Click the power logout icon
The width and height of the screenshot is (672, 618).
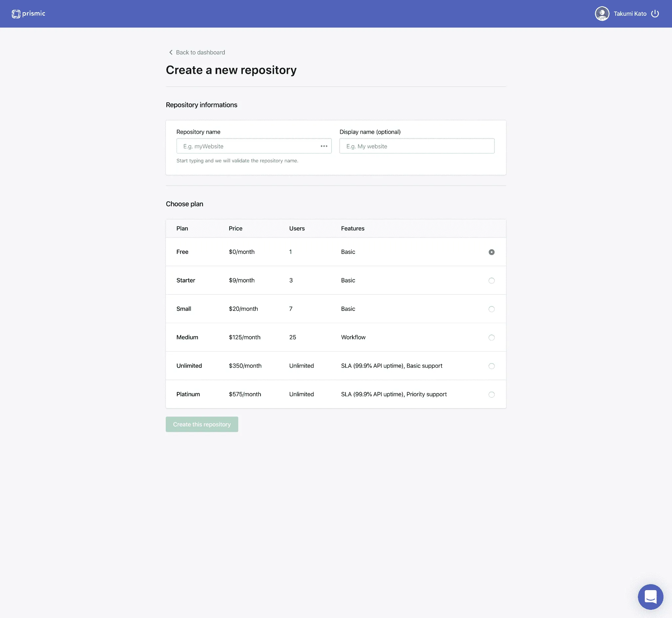pos(655,14)
